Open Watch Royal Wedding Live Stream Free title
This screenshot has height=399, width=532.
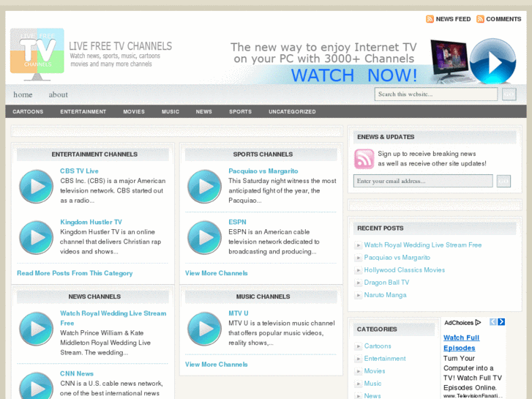click(x=113, y=318)
